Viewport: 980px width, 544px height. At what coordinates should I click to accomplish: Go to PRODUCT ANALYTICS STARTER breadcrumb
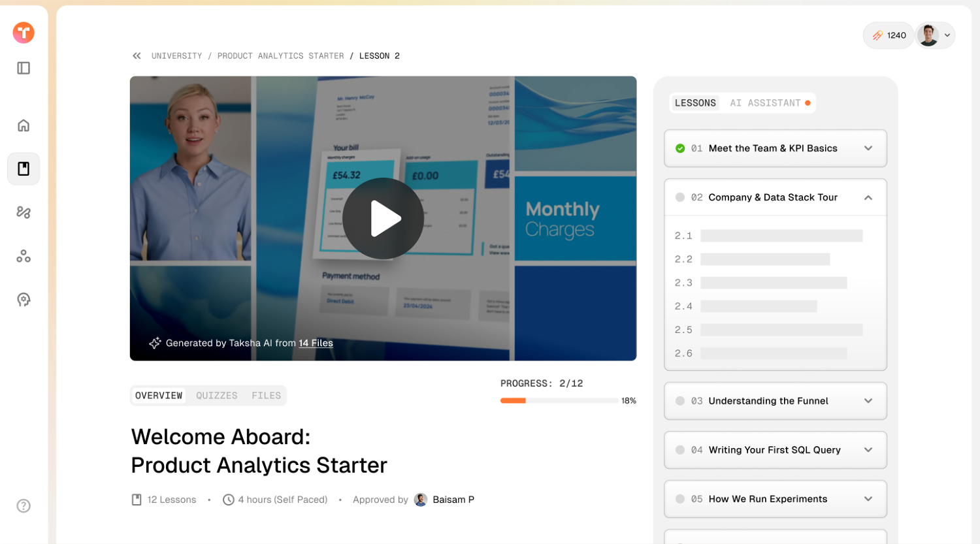280,56
